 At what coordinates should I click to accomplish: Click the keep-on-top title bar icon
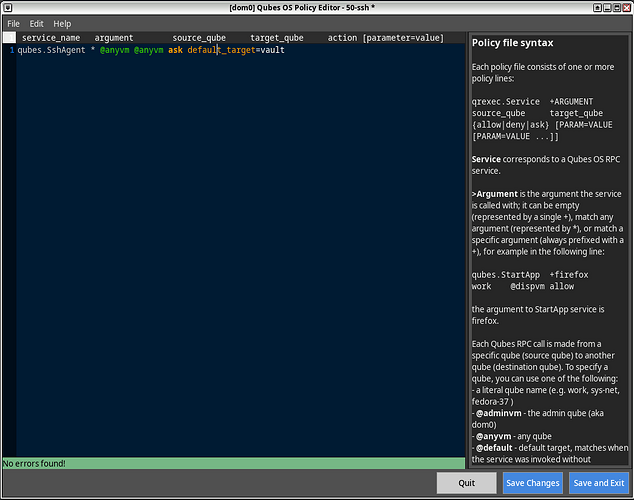(x=597, y=7)
